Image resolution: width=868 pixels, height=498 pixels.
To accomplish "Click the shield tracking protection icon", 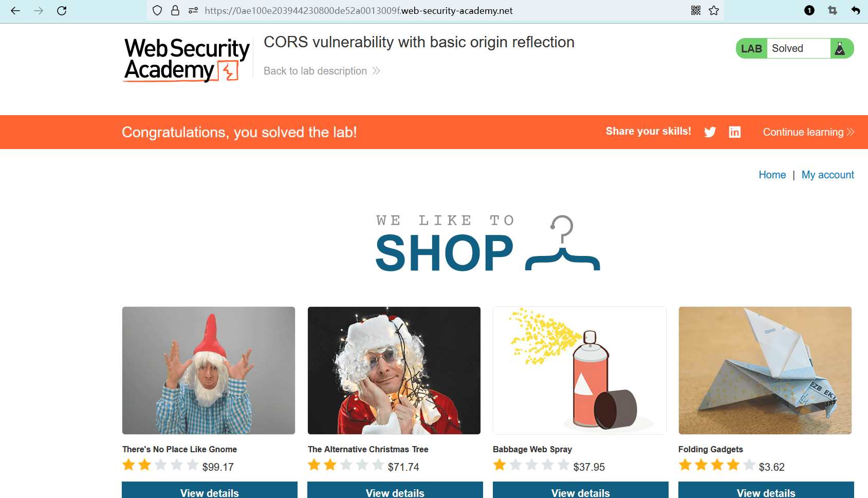I will (157, 11).
